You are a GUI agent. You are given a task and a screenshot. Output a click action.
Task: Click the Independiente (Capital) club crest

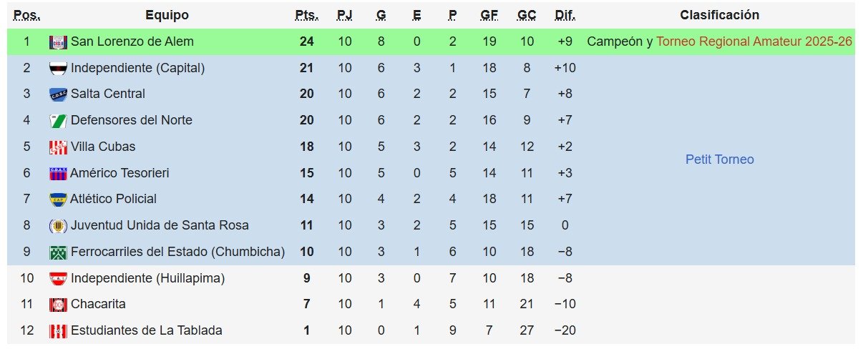coord(58,69)
